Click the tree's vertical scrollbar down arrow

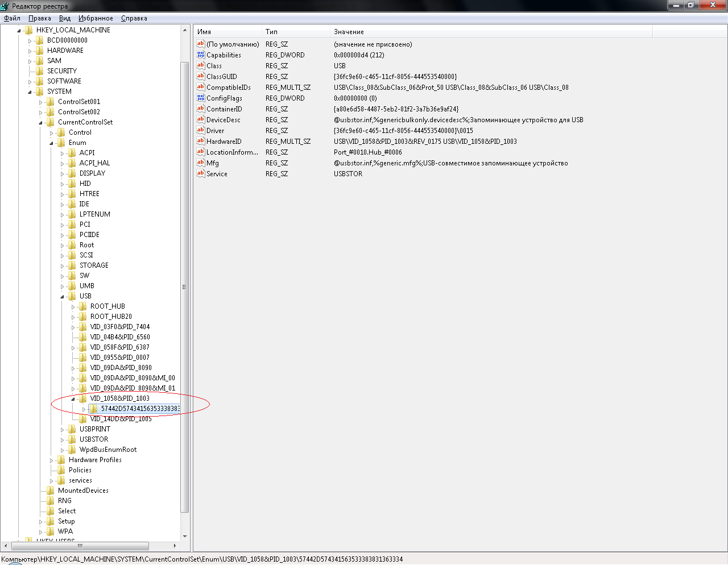[x=184, y=536]
